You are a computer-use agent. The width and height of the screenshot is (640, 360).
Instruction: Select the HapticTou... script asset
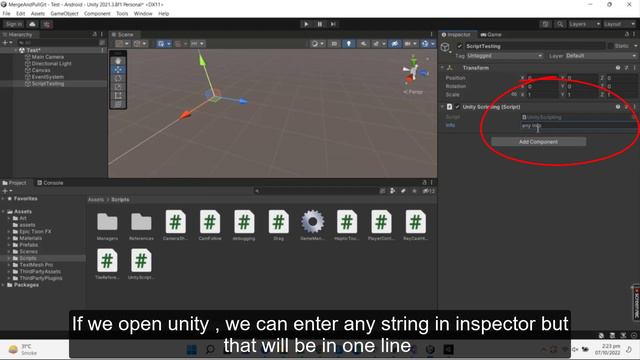tap(347, 225)
